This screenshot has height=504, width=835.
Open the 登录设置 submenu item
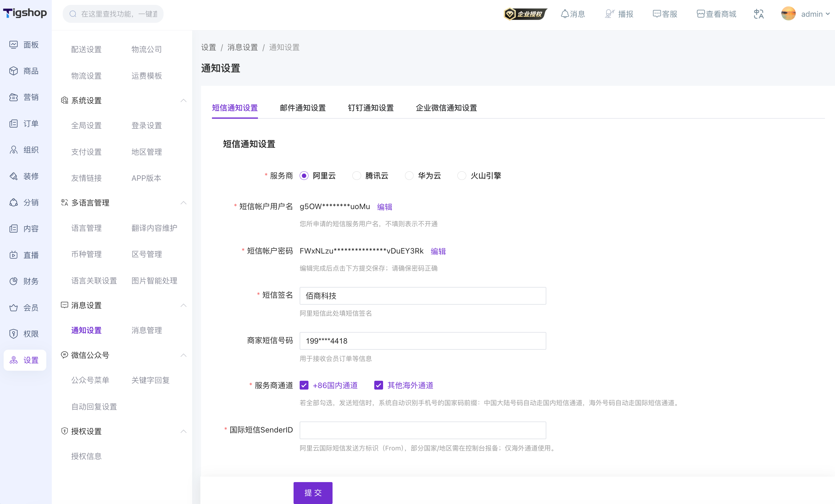click(147, 126)
